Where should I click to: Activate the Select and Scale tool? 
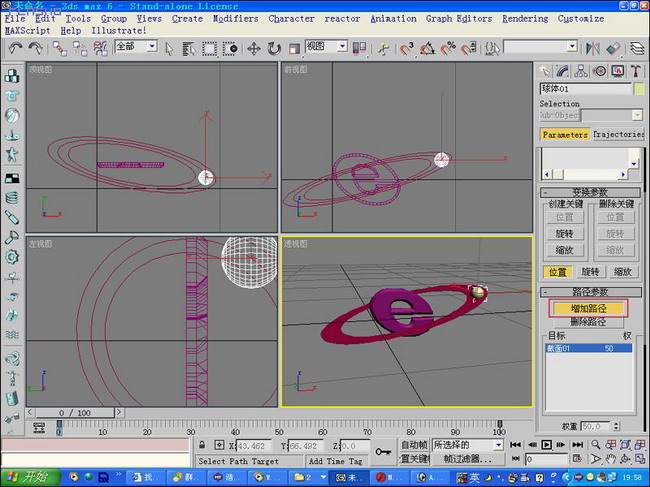[294, 49]
